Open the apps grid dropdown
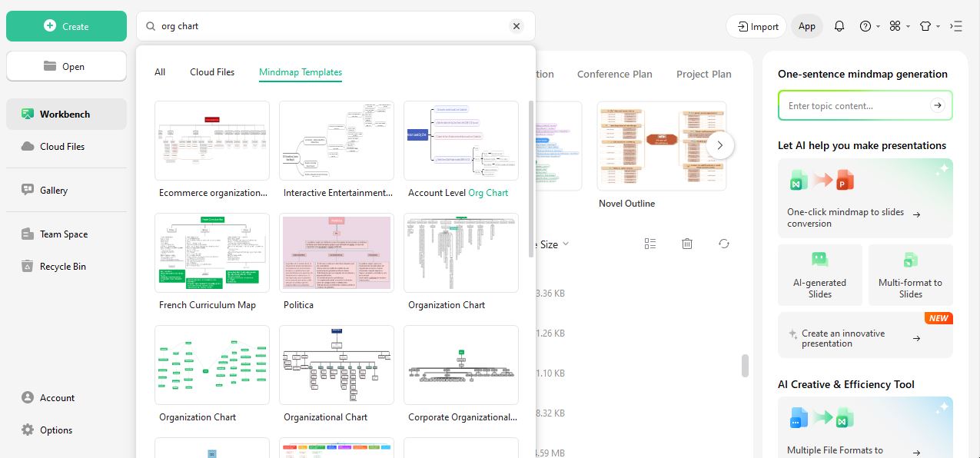 point(899,26)
